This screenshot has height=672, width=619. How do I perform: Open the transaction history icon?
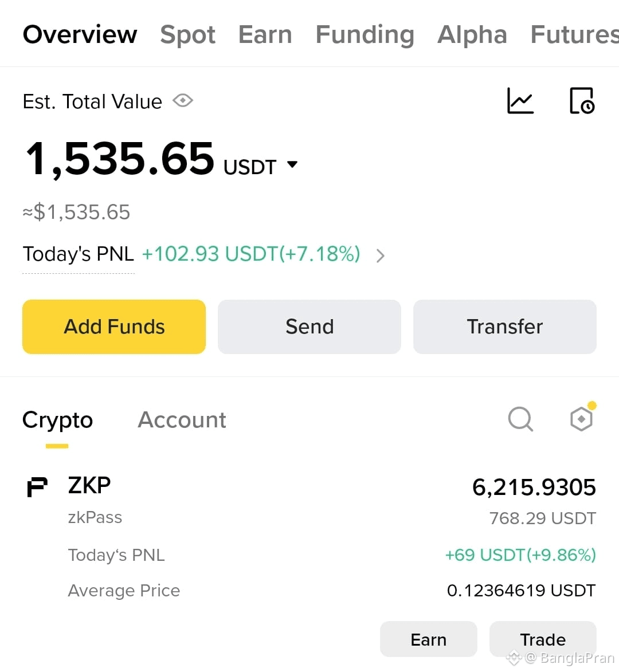582,101
